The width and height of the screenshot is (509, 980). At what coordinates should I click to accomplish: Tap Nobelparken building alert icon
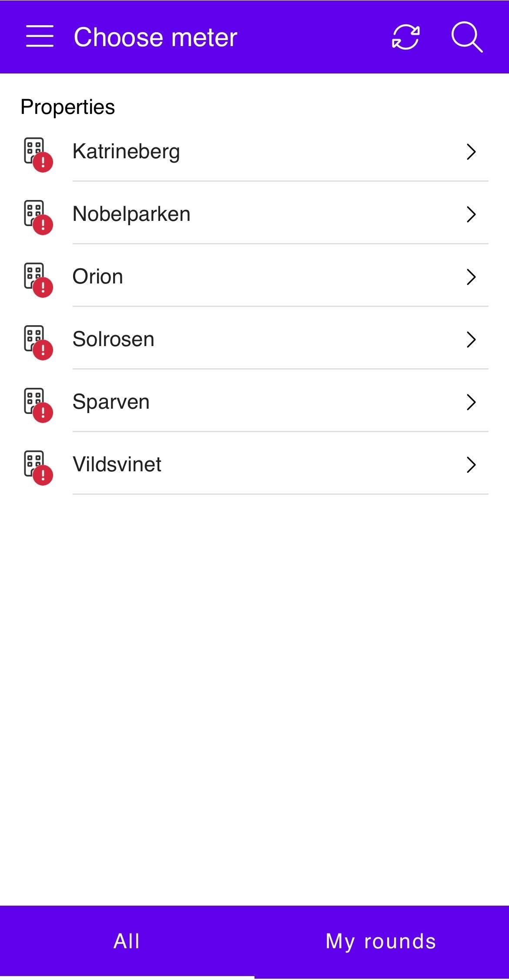[x=38, y=217]
